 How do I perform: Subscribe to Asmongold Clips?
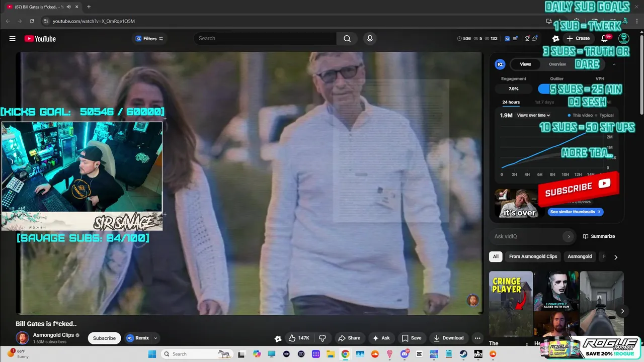[104, 338]
